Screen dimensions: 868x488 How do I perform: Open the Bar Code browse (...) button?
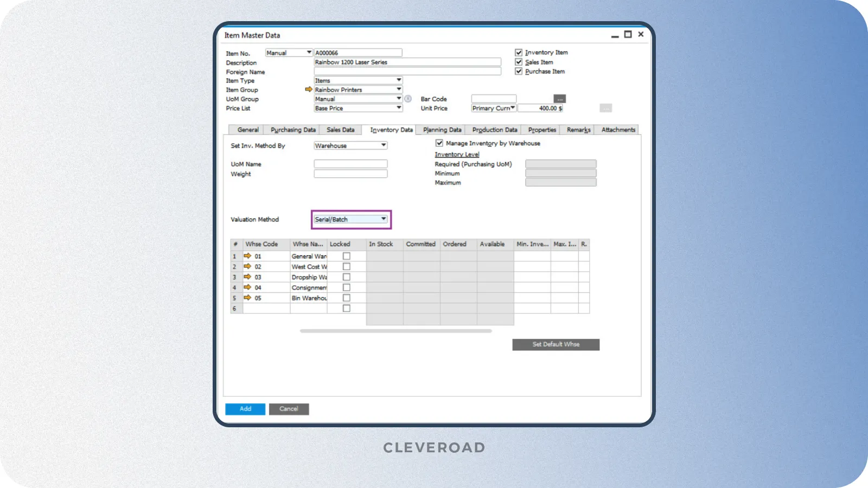point(559,99)
